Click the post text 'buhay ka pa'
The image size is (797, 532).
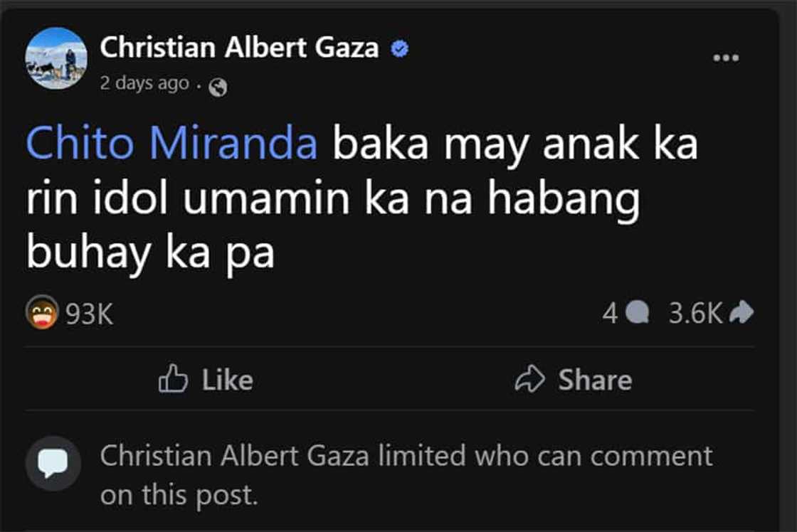click(x=150, y=254)
